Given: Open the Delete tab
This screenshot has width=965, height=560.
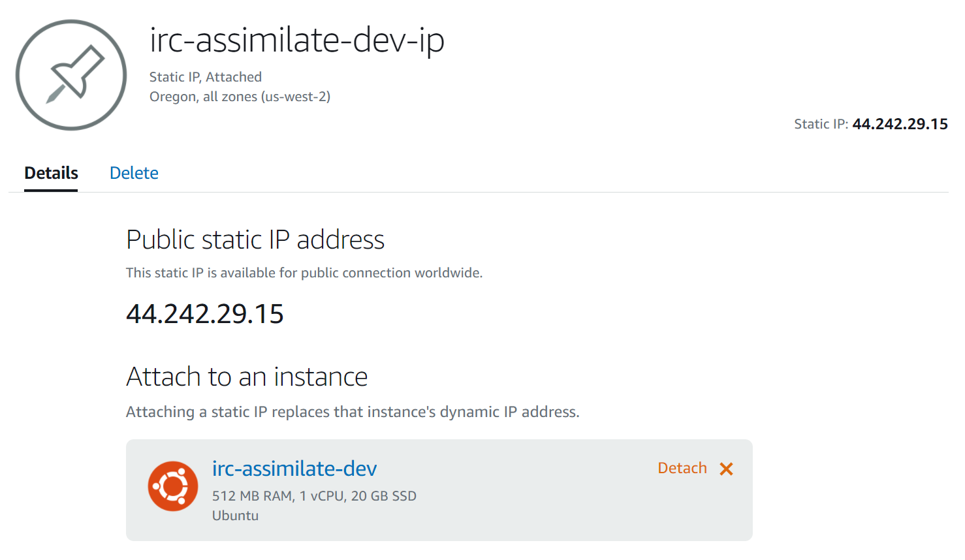Looking at the screenshot, I should 134,173.
